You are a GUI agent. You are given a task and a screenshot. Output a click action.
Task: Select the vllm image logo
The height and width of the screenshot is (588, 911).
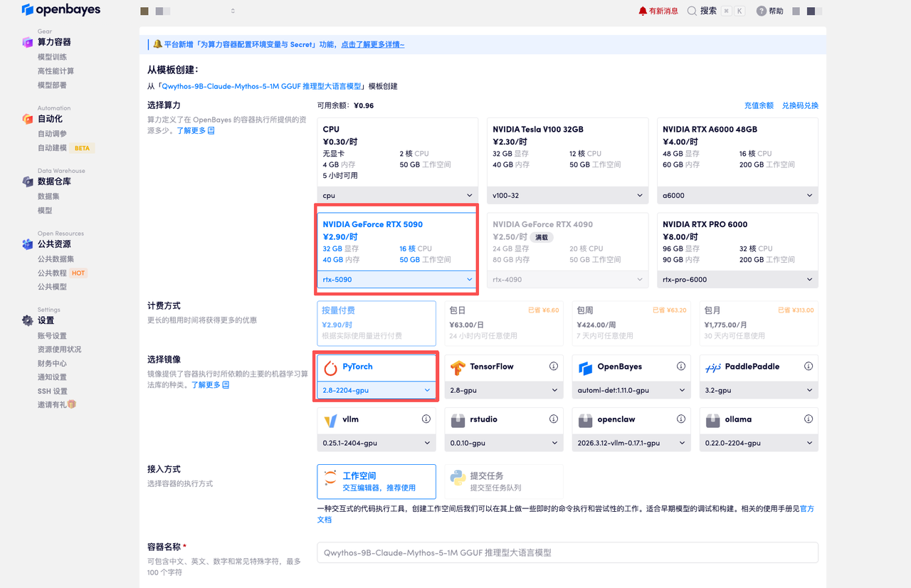click(330, 420)
